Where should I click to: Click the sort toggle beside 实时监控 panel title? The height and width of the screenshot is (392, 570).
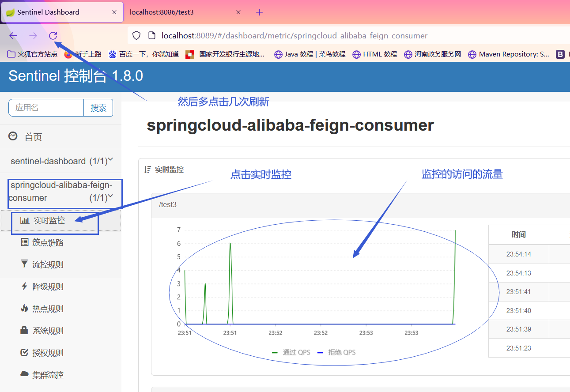[x=147, y=169]
